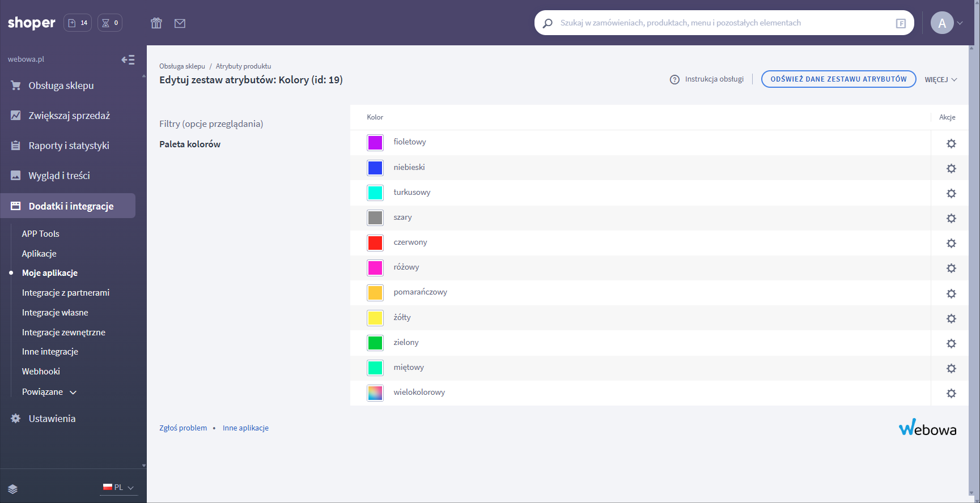Screen dimensions: 980x503
Task: Click the layers icon at sidebar bottom
Action: tap(13, 489)
